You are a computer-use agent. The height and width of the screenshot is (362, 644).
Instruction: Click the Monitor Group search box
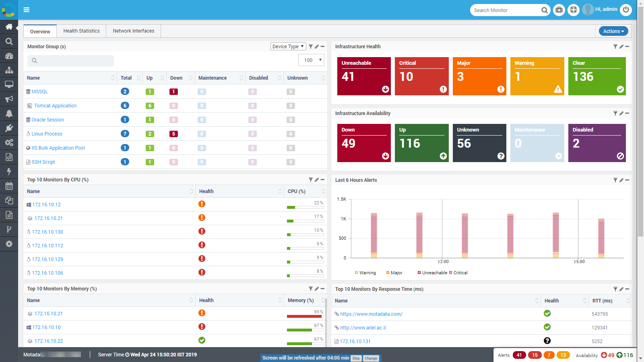point(70,61)
